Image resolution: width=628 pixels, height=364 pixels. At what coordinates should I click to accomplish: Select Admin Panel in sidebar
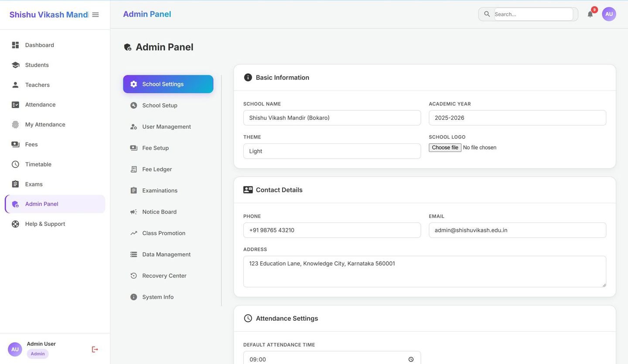(x=55, y=204)
